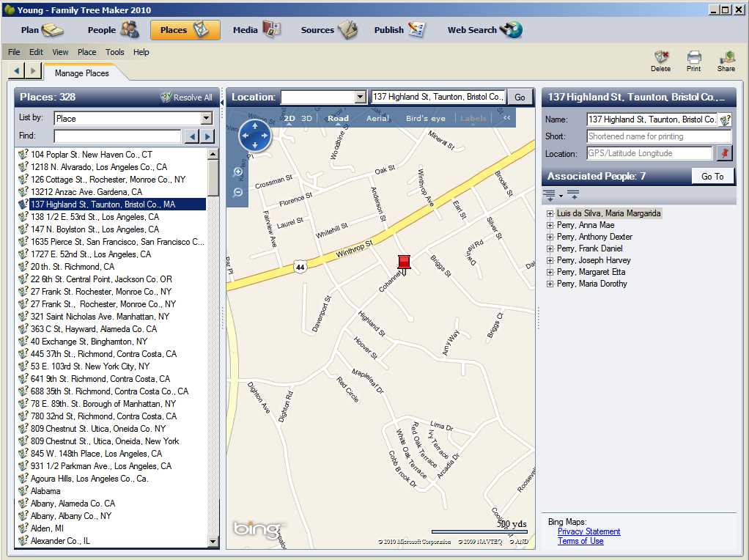This screenshot has height=560, width=749.
Task: Open the Web Search workspace
Action: pos(484,29)
